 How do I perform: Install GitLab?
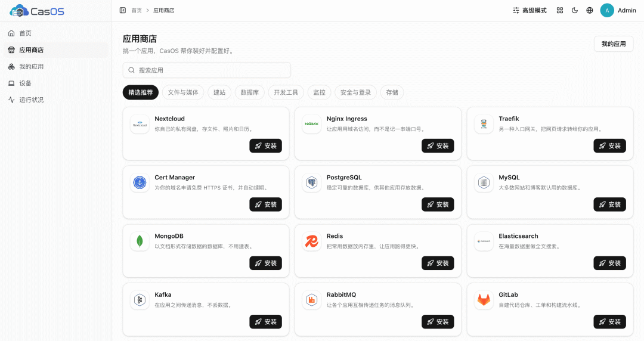tap(610, 322)
